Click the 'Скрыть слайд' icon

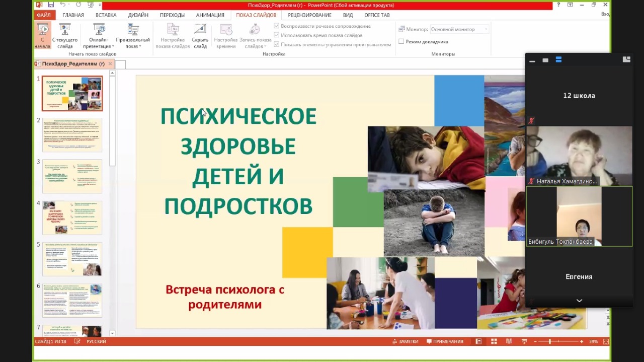[x=200, y=34]
